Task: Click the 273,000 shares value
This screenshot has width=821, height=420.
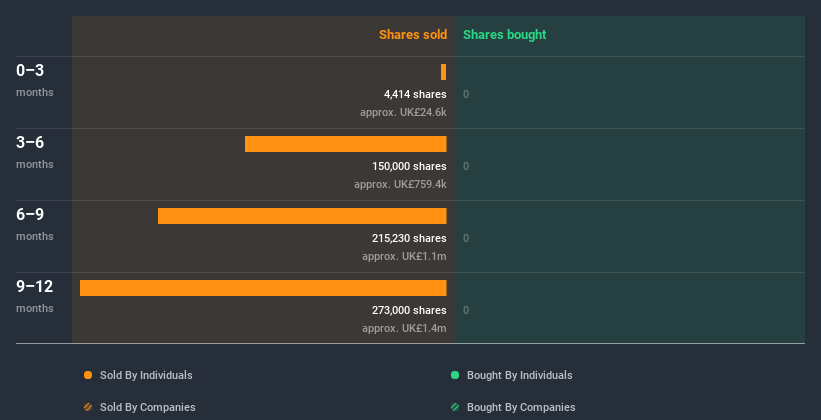Action: pos(409,311)
